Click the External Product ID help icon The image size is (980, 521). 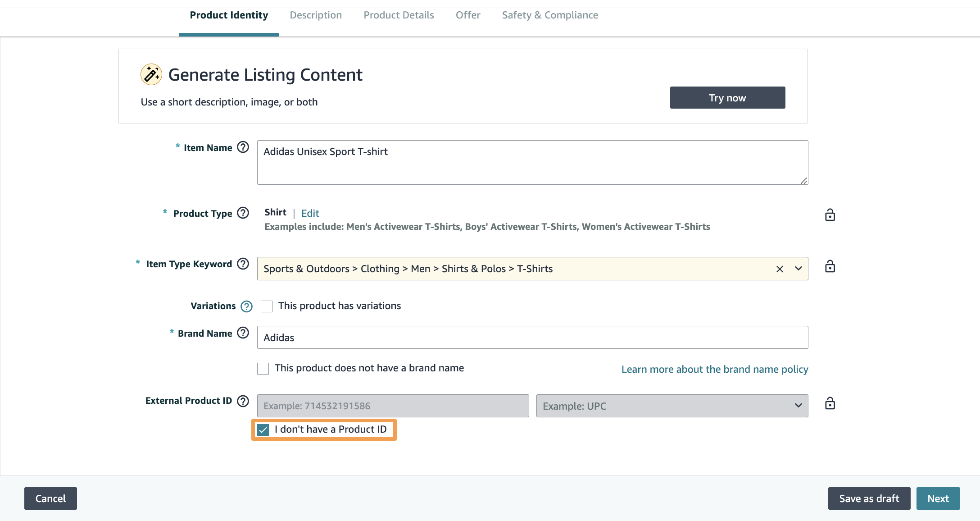point(243,401)
